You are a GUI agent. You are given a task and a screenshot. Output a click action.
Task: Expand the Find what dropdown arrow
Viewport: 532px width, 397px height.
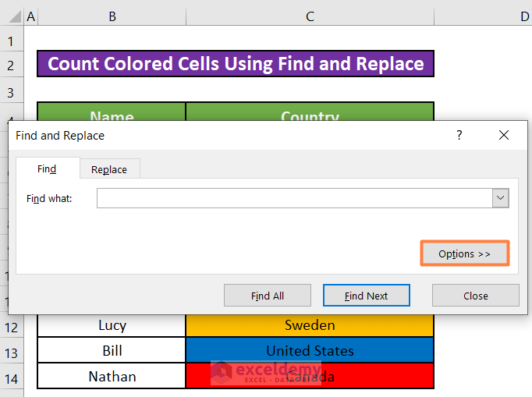tap(500, 198)
